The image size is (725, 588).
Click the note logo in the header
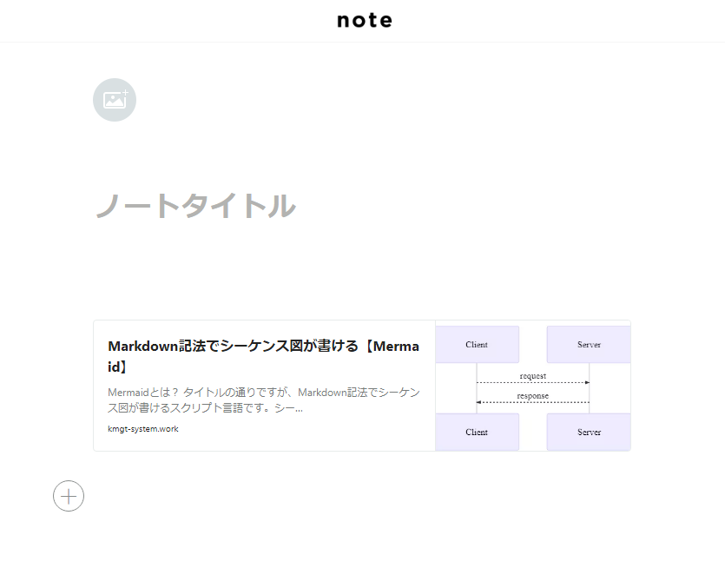[365, 20]
